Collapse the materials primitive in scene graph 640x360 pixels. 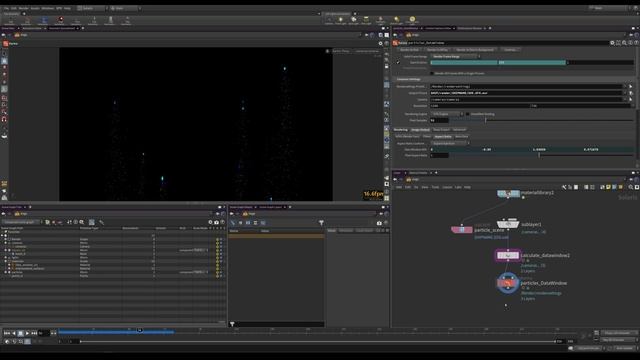point(6,261)
